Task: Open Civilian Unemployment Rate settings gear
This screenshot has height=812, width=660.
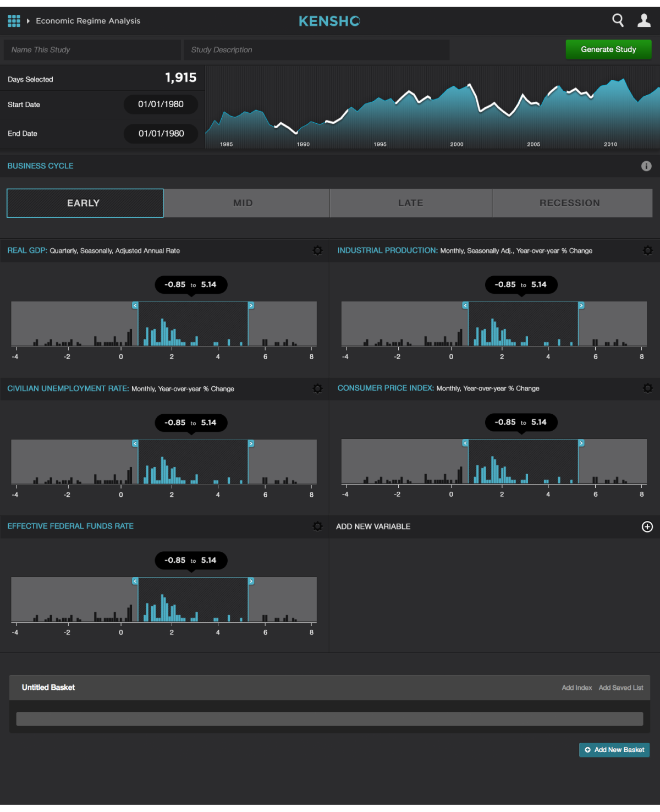Action: [317, 388]
